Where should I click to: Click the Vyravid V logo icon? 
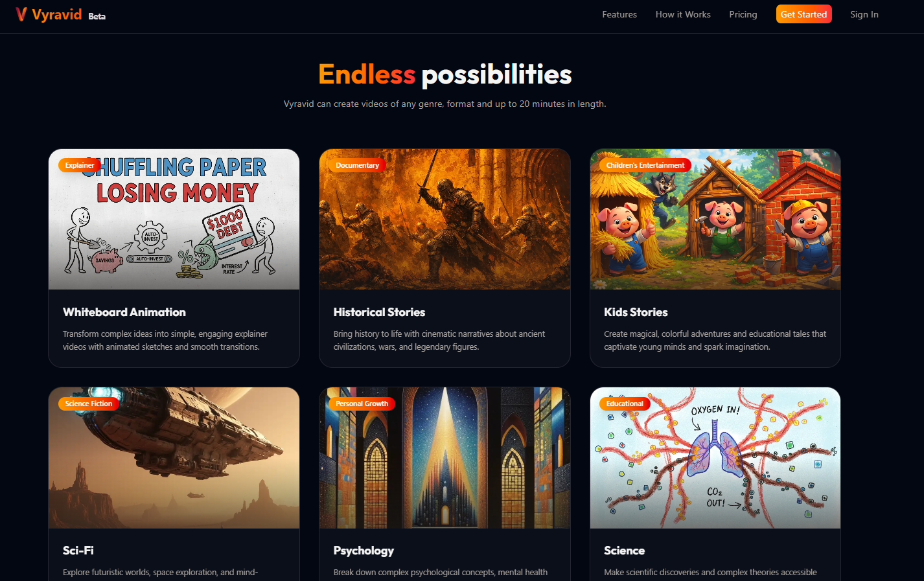pos(21,14)
